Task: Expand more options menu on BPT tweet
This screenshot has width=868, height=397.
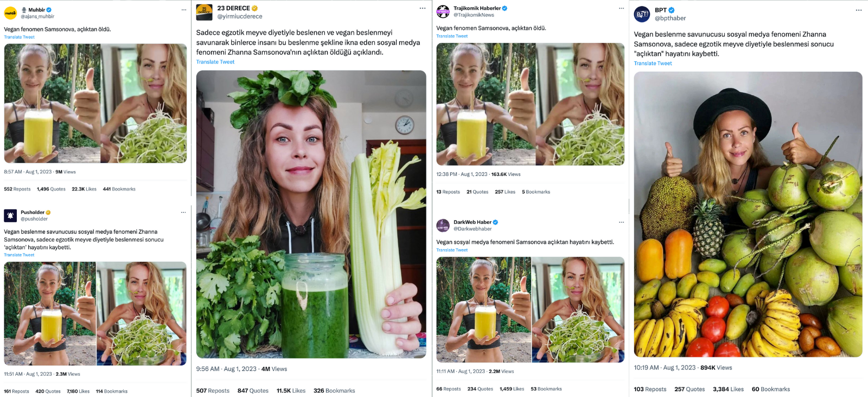Action: point(858,10)
